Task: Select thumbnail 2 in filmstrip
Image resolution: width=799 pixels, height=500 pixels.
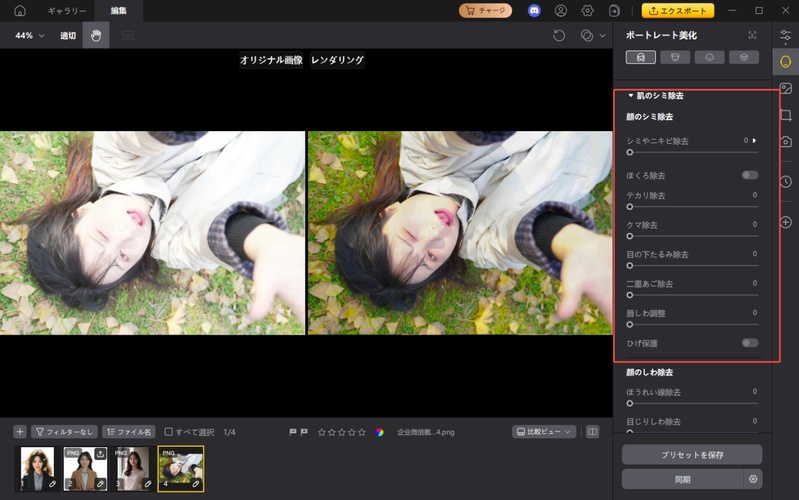Action: point(85,468)
